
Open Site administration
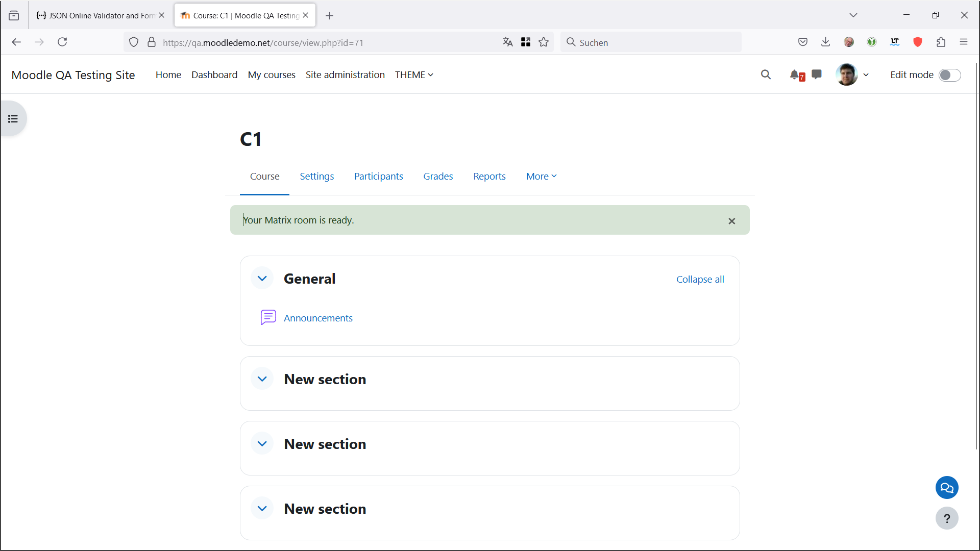345,74
